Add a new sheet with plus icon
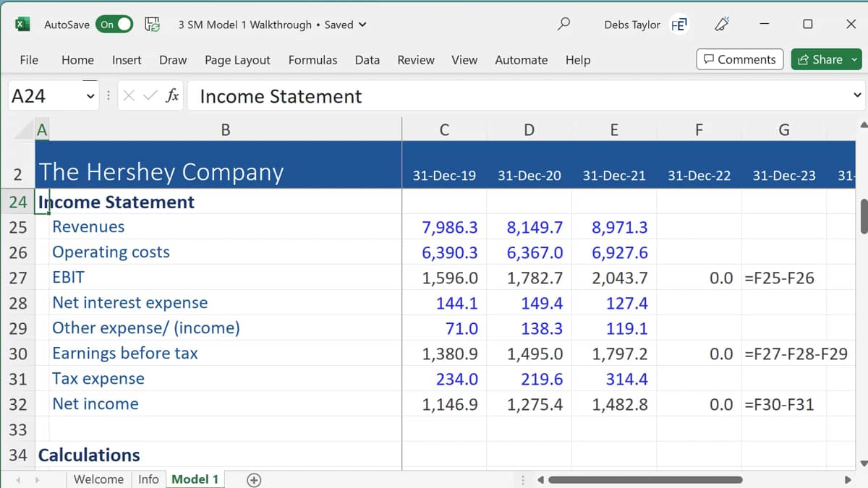This screenshot has width=868, height=488. (254, 480)
